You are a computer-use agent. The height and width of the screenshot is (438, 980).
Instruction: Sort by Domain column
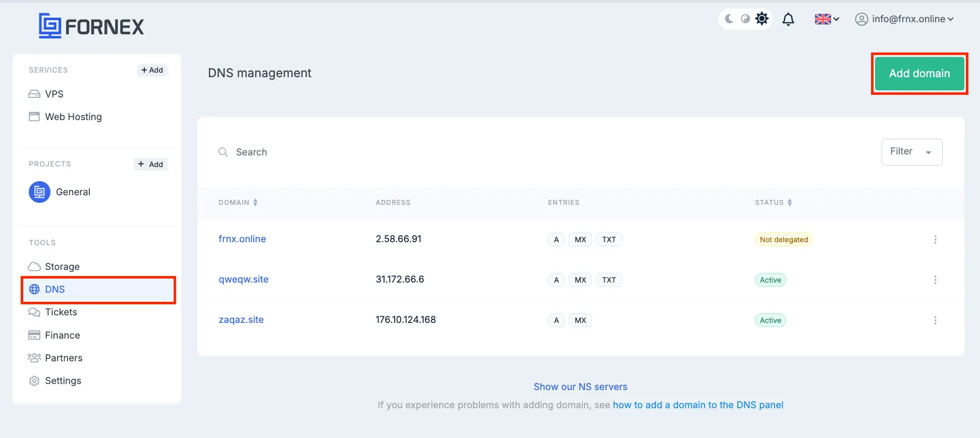tap(238, 202)
